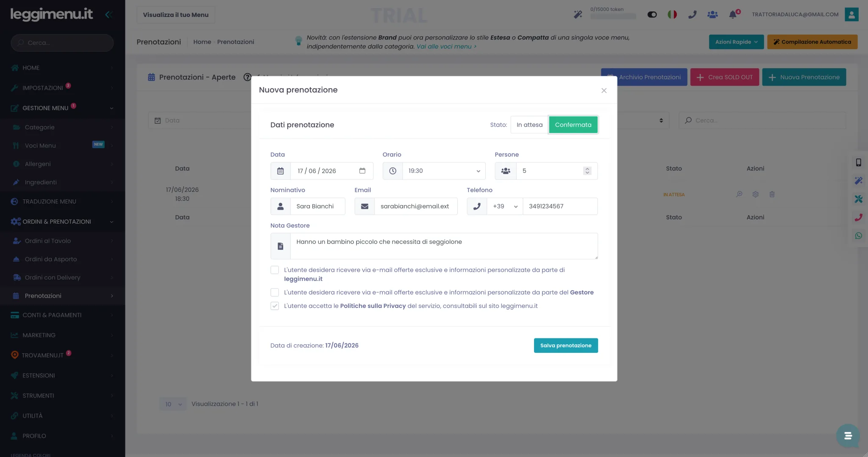
Task: Click the Home breadcrumb link
Action: pos(202,42)
